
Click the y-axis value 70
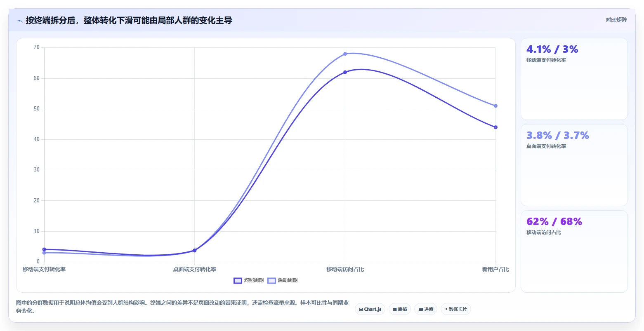(37, 47)
